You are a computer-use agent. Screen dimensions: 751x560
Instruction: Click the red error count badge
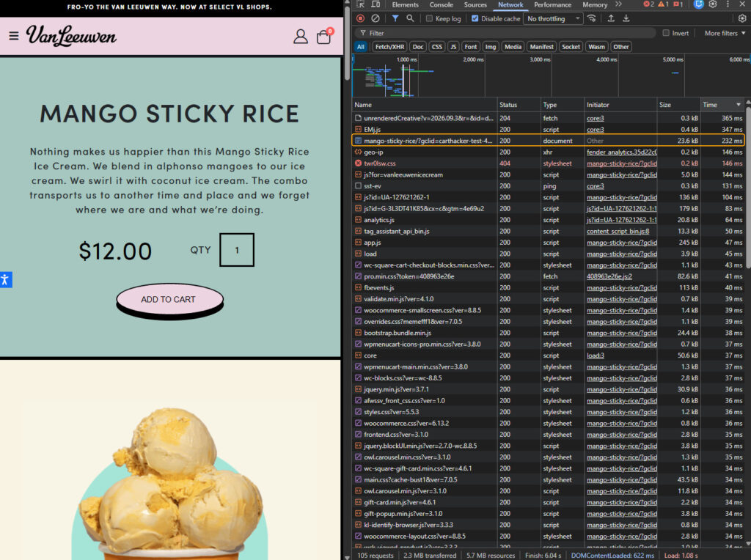click(x=648, y=4)
